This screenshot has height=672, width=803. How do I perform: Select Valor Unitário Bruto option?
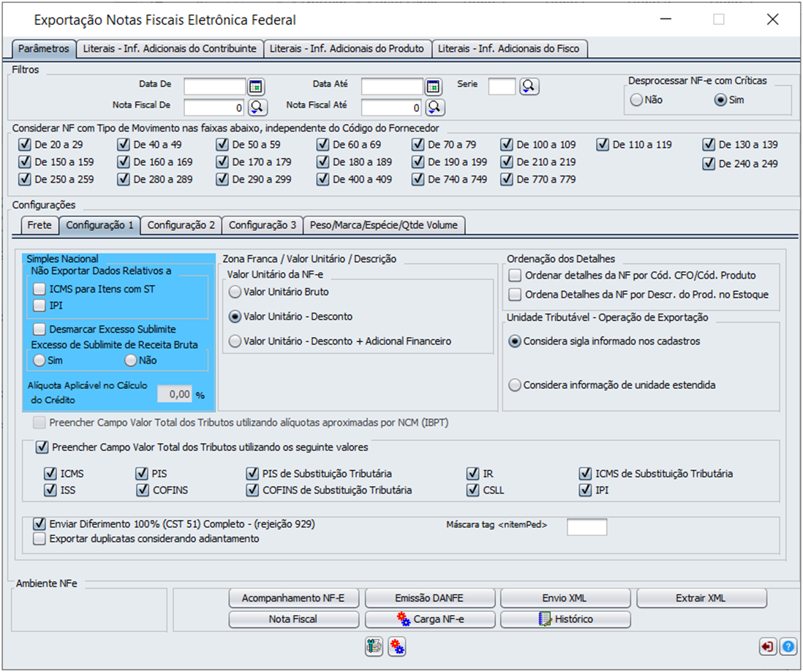(235, 292)
